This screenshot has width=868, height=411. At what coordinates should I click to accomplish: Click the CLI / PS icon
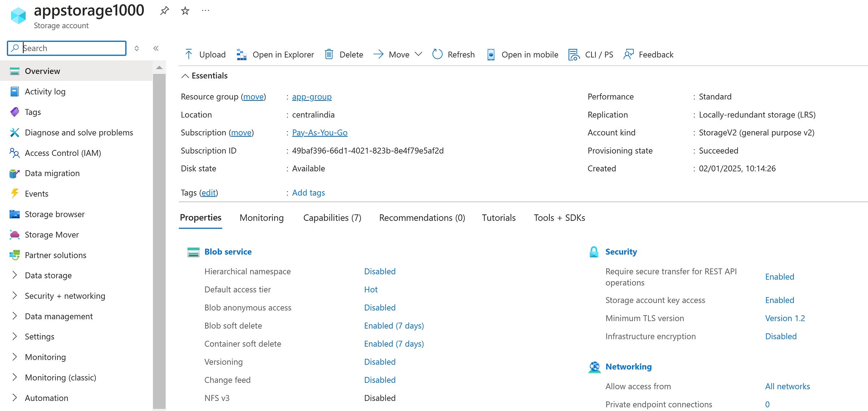pos(574,54)
